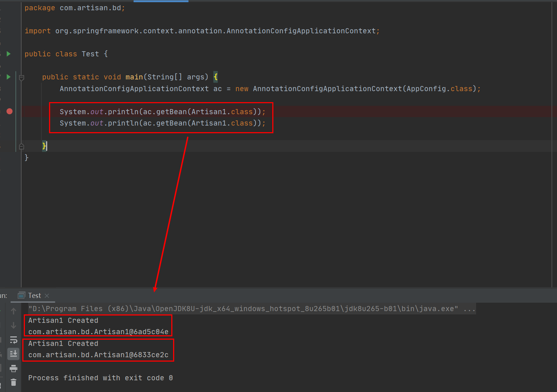The width and height of the screenshot is (557, 392).
Task: Click the second System.out.println getBean line
Action: tap(162, 123)
